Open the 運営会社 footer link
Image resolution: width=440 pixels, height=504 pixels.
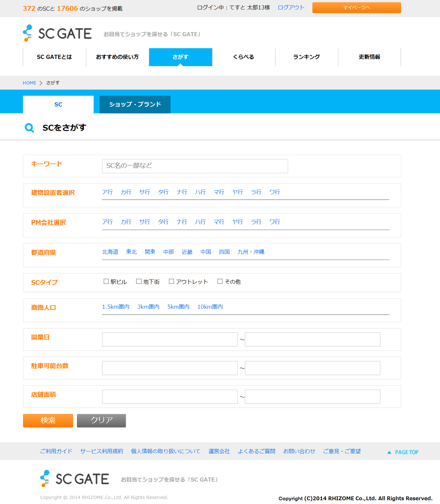[219, 451]
